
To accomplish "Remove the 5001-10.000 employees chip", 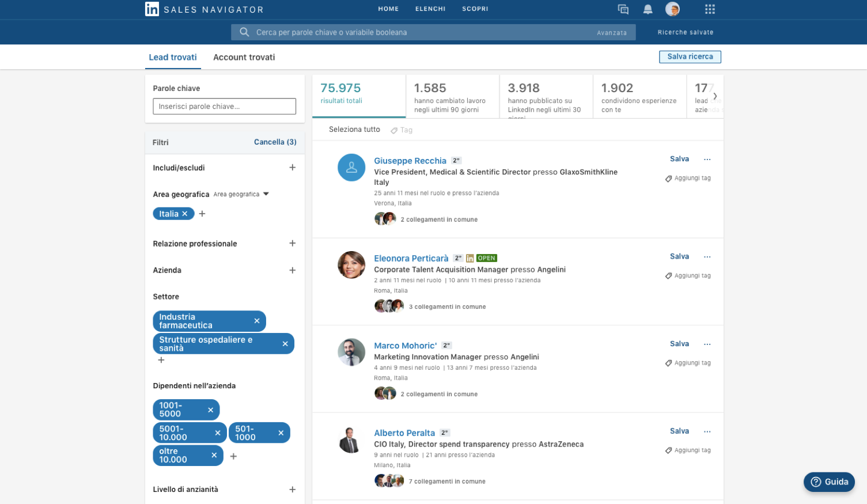I will coord(218,433).
